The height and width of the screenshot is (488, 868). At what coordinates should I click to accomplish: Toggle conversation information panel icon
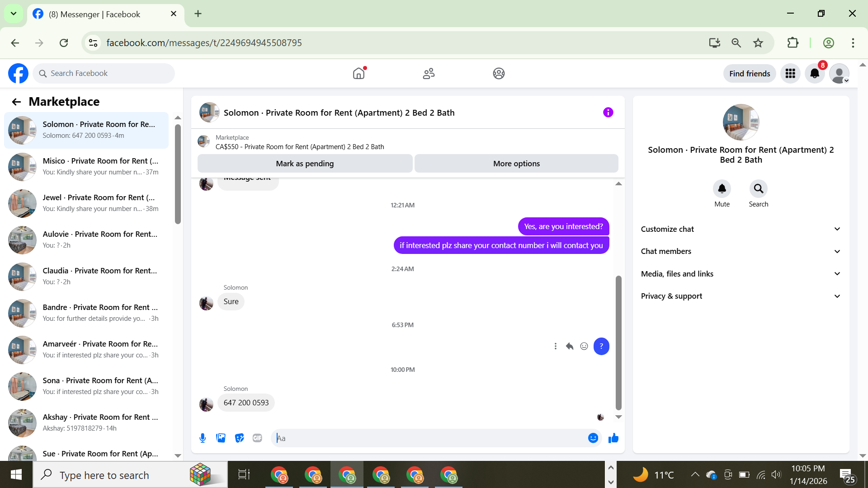[x=608, y=113]
